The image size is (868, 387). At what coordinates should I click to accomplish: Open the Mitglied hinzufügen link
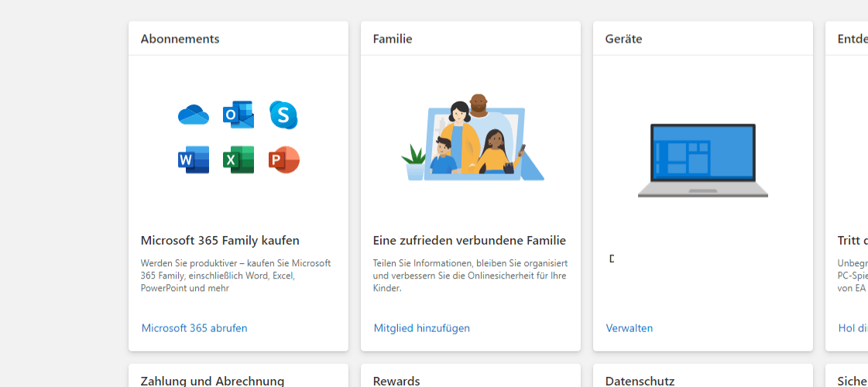click(422, 328)
